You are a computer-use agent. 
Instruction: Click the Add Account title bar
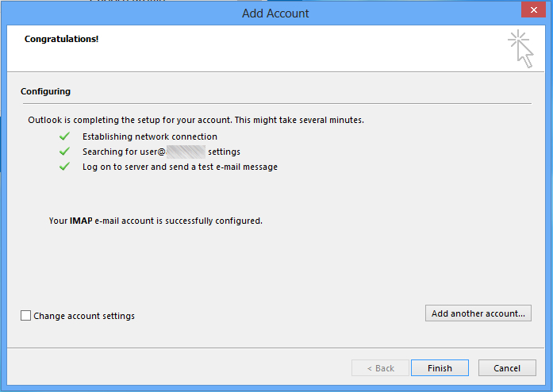coord(275,13)
